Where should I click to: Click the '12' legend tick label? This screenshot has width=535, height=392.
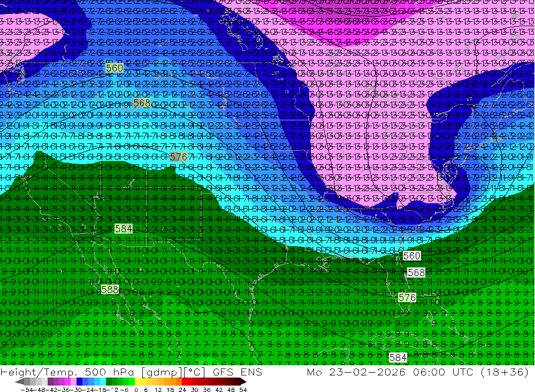point(158,390)
